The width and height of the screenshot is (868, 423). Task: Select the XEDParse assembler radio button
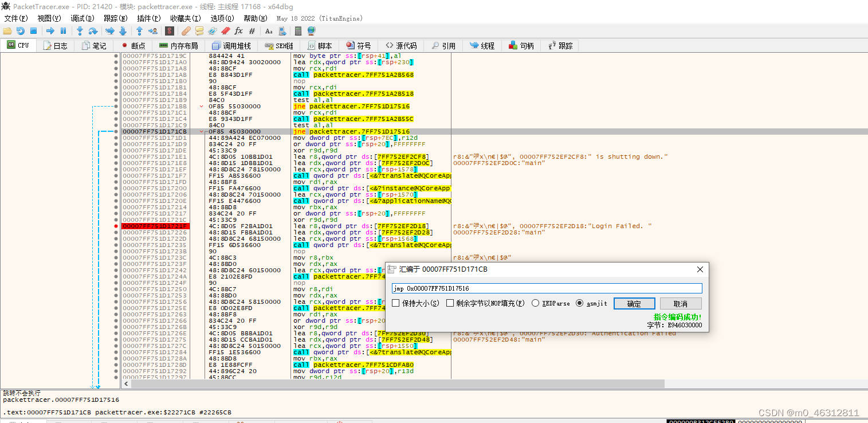point(535,303)
